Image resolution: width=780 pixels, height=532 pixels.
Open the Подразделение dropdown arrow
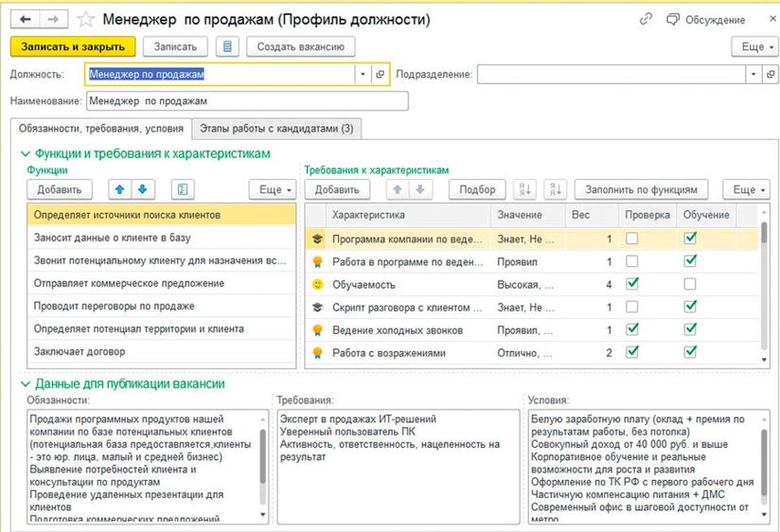pos(753,74)
